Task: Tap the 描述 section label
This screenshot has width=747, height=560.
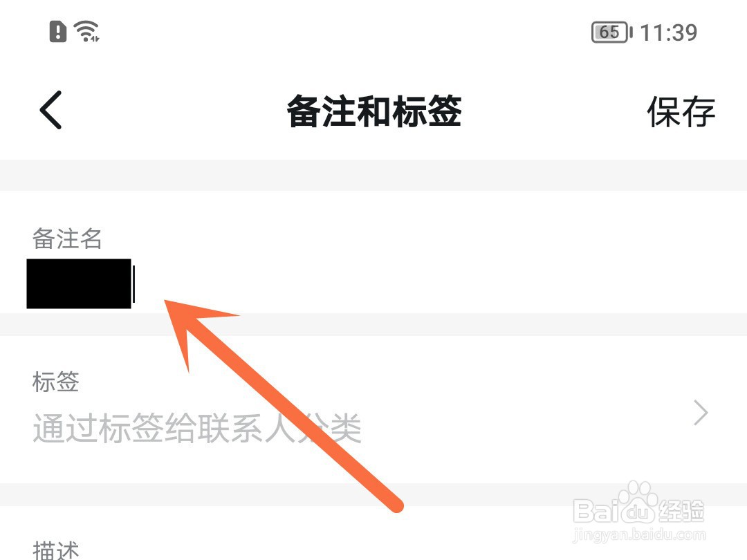Action: (x=56, y=550)
